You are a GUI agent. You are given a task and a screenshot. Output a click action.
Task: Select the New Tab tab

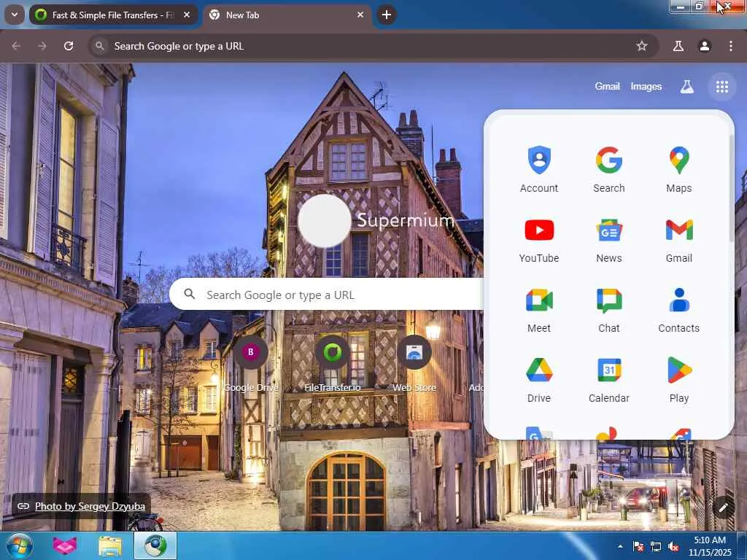287,15
